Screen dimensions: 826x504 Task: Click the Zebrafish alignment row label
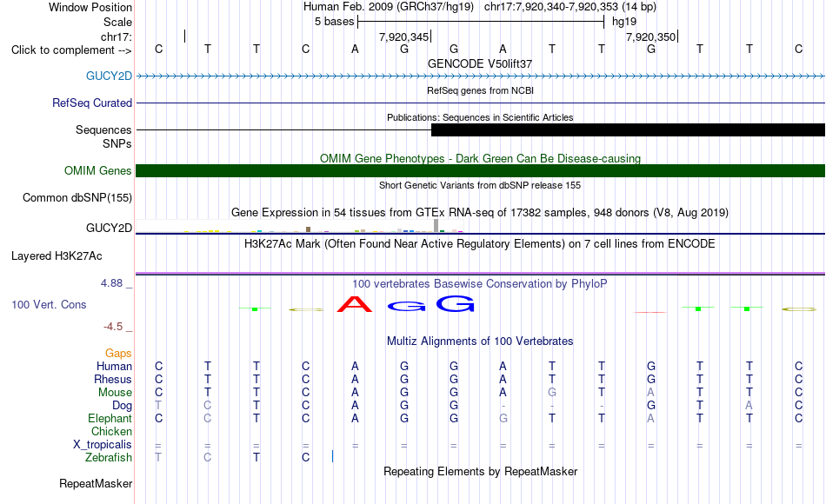tap(109, 458)
